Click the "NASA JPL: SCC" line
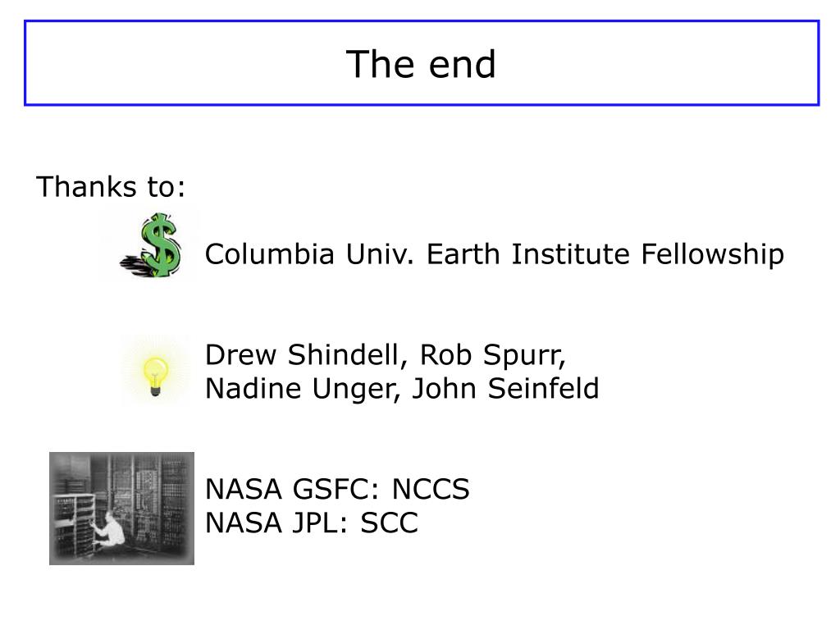 point(312,523)
